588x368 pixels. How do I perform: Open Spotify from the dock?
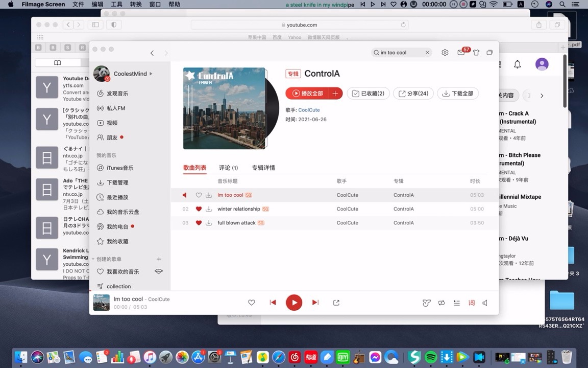point(431,357)
